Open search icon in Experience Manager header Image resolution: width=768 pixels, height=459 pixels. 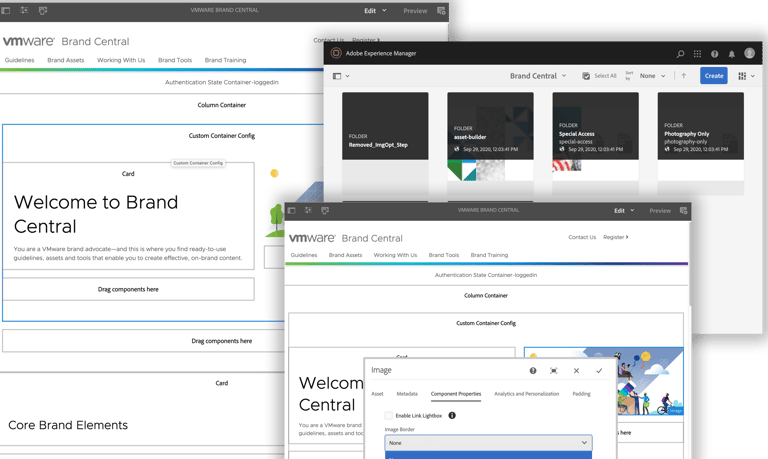coord(680,54)
